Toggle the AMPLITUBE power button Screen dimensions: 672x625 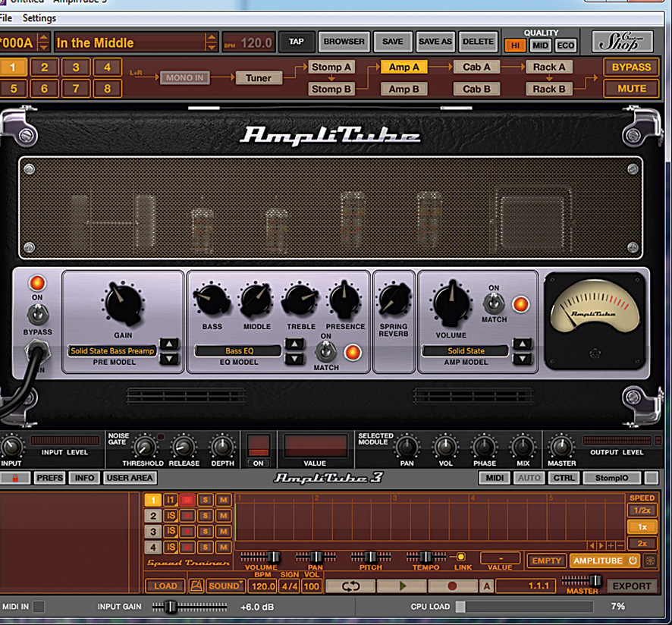coord(633,561)
